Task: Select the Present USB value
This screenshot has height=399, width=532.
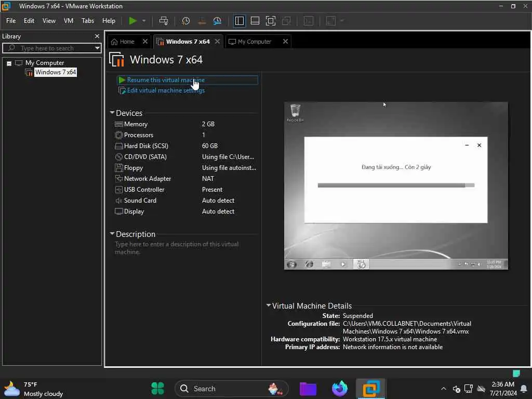Action: tap(212, 190)
